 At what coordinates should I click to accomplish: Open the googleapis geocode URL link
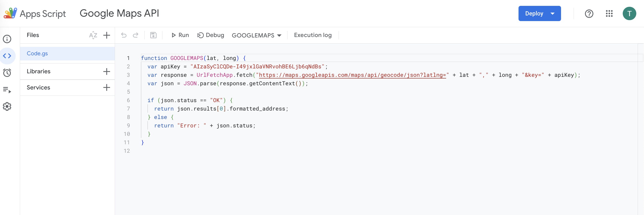coord(352,75)
